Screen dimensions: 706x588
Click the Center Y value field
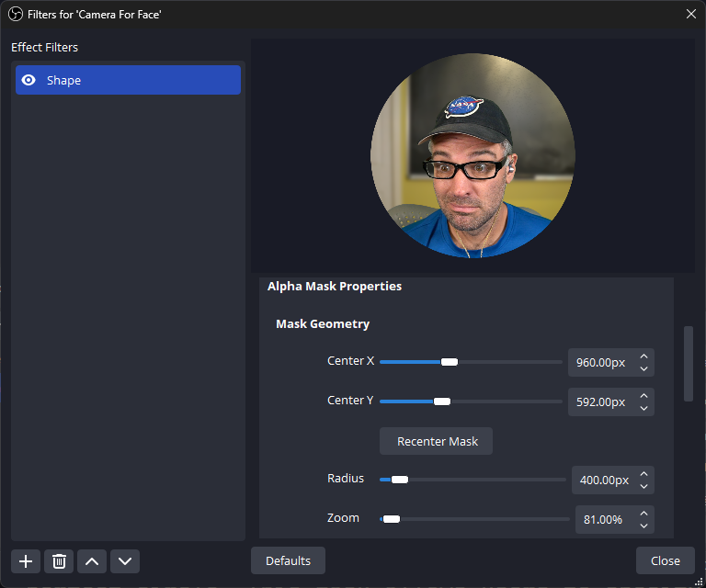pos(600,401)
